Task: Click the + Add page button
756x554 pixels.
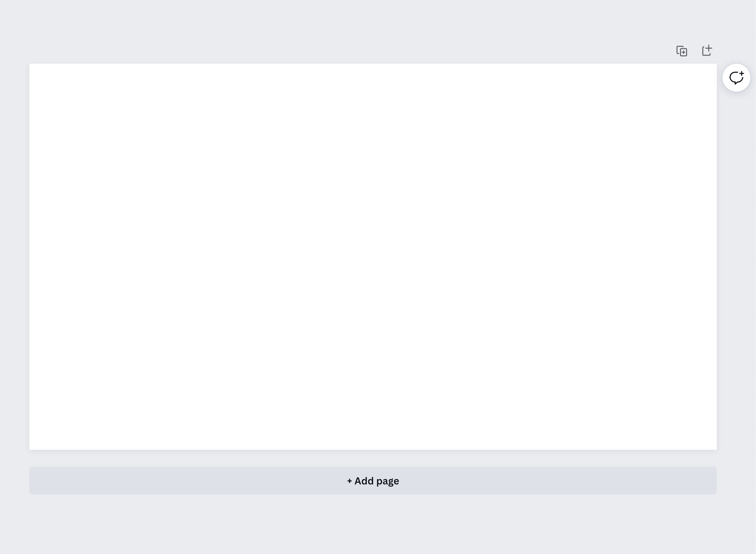Action: point(373,481)
